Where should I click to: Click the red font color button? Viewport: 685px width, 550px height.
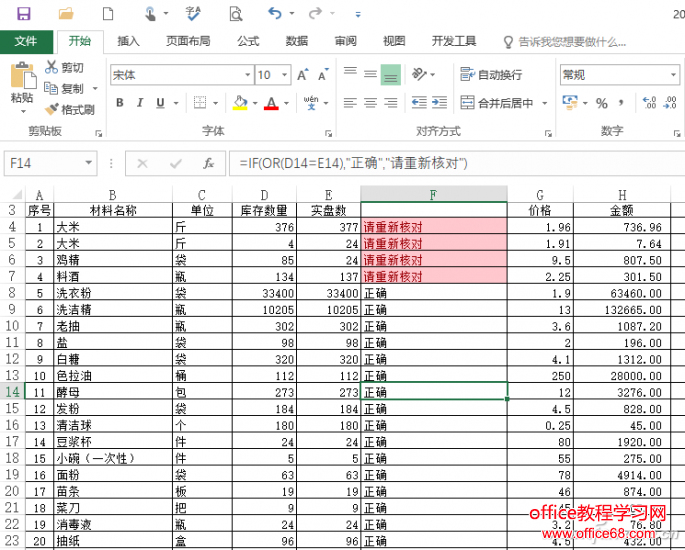tap(271, 103)
